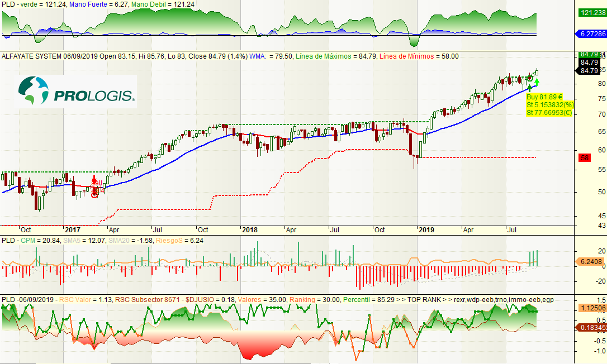Click the 2018 year label on time axis
The height and width of the screenshot is (364, 607).
tap(250, 230)
